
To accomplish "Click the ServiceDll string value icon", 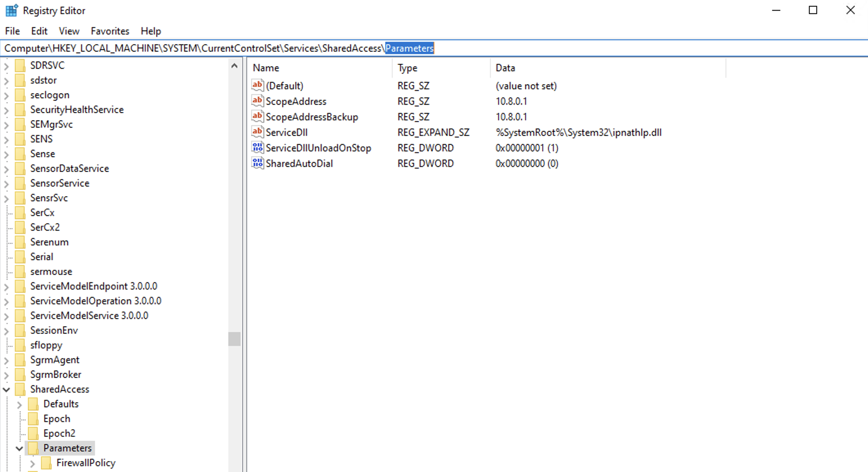I will click(x=257, y=132).
